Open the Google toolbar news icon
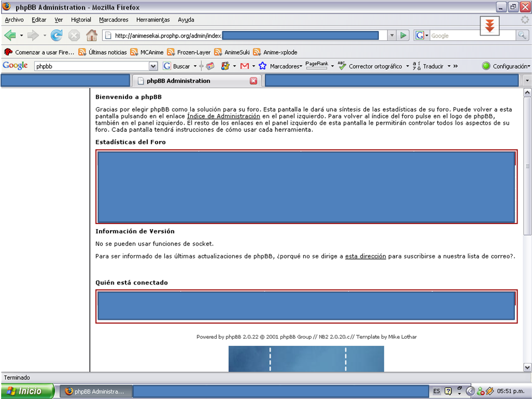 point(210,66)
